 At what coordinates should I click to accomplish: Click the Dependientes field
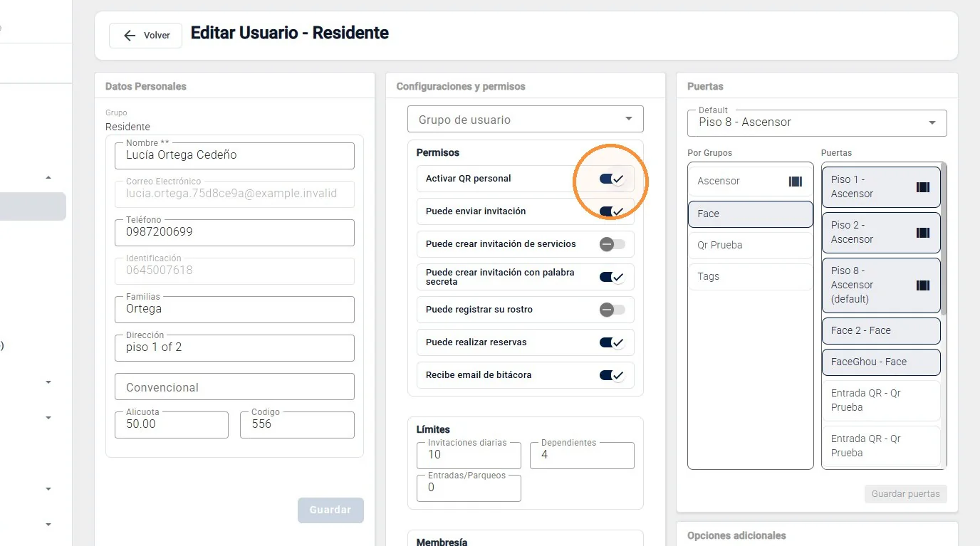click(x=582, y=455)
